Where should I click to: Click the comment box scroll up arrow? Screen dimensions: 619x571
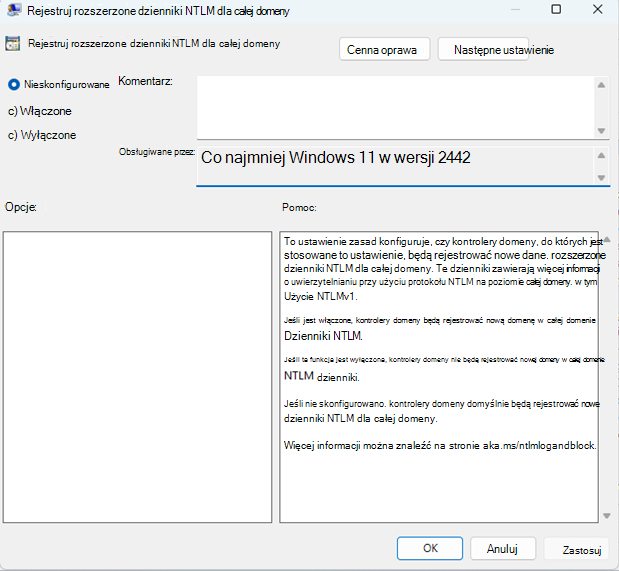pos(601,85)
